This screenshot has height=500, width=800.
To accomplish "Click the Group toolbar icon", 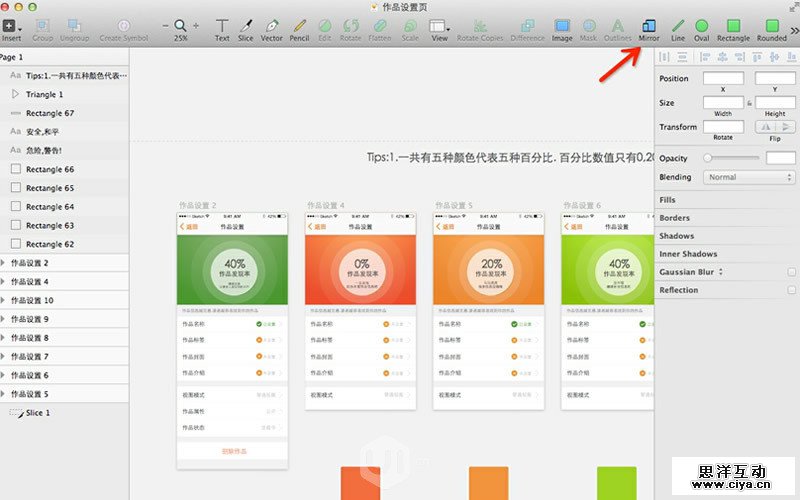I will coord(42,26).
